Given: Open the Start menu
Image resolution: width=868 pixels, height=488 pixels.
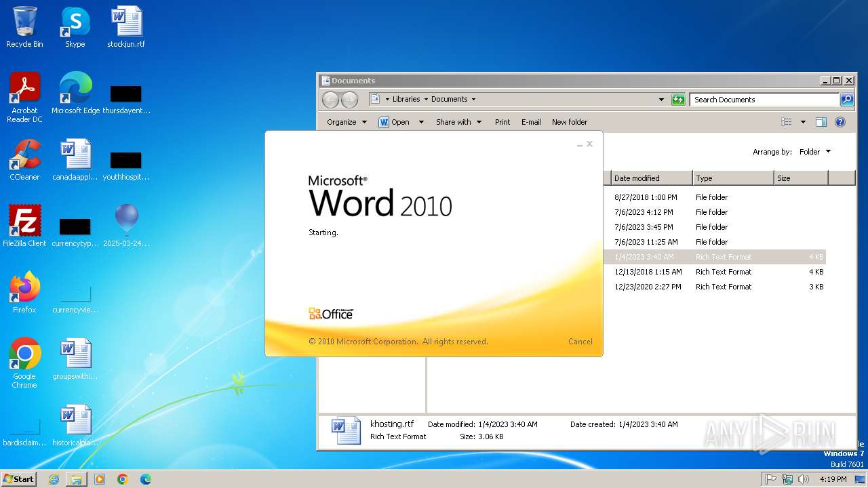Looking at the screenshot, I should click(19, 479).
